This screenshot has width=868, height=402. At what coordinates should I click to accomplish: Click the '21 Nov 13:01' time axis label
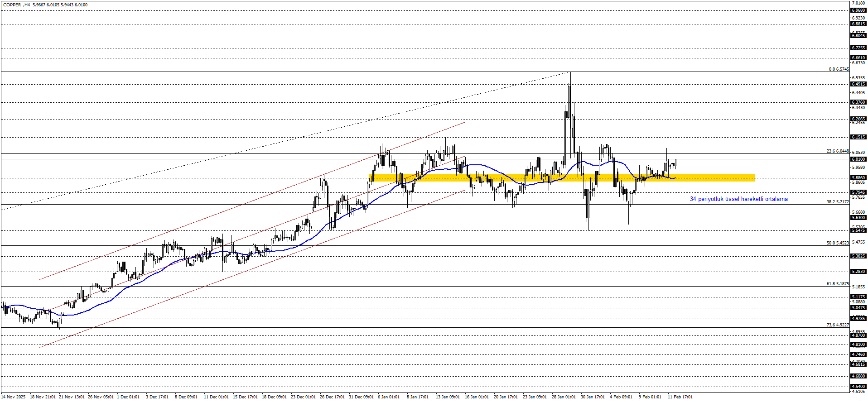(x=72, y=397)
